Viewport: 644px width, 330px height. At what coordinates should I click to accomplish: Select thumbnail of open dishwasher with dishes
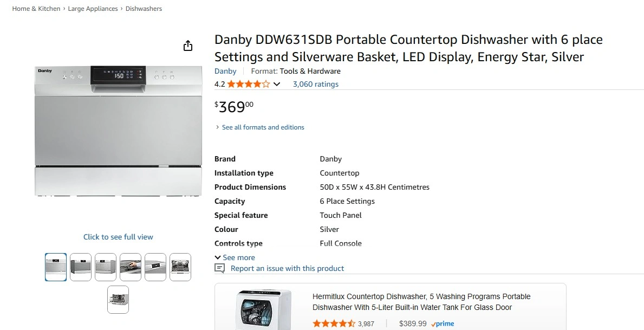tap(180, 267)
